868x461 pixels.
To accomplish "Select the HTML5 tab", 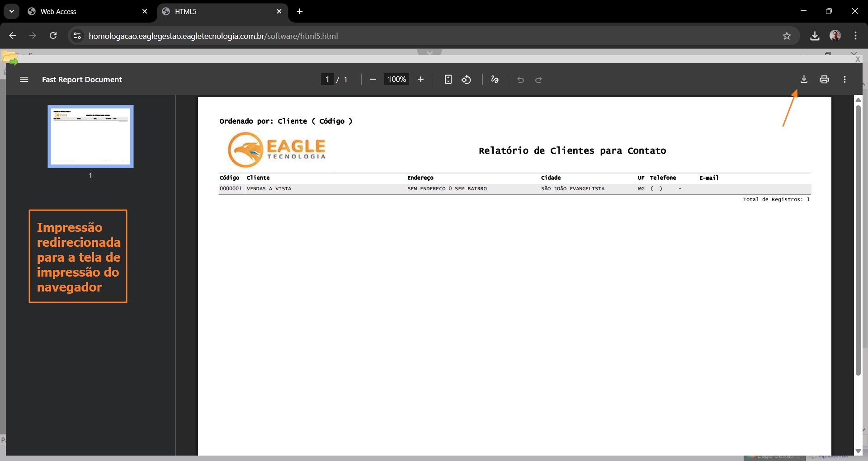I will pyautogui.click(x=222, y=11).
